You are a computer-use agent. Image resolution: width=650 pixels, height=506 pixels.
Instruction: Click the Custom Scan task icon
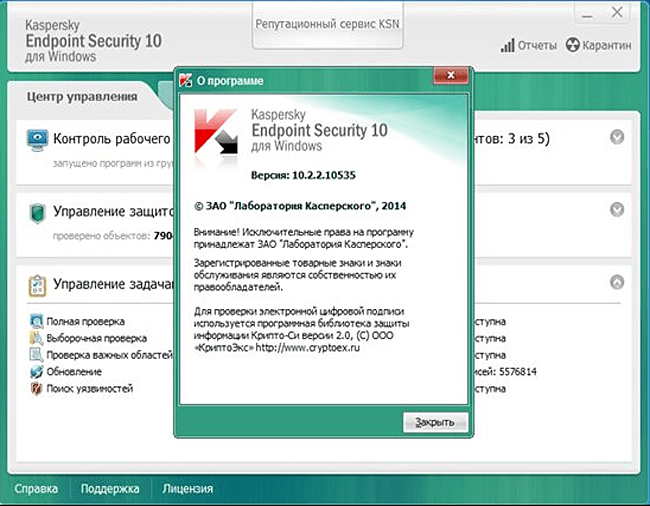(x=38, y=339)
